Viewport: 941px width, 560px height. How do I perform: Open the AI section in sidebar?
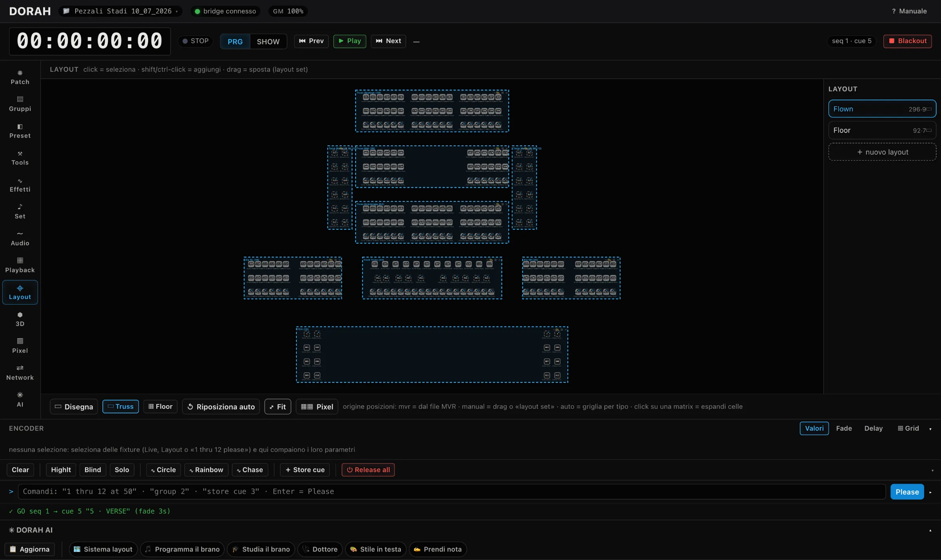coord(20,400)
